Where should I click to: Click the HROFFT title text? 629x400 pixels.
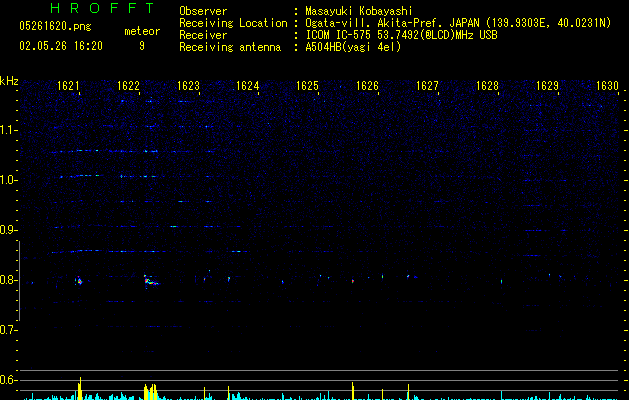(102, 8)
